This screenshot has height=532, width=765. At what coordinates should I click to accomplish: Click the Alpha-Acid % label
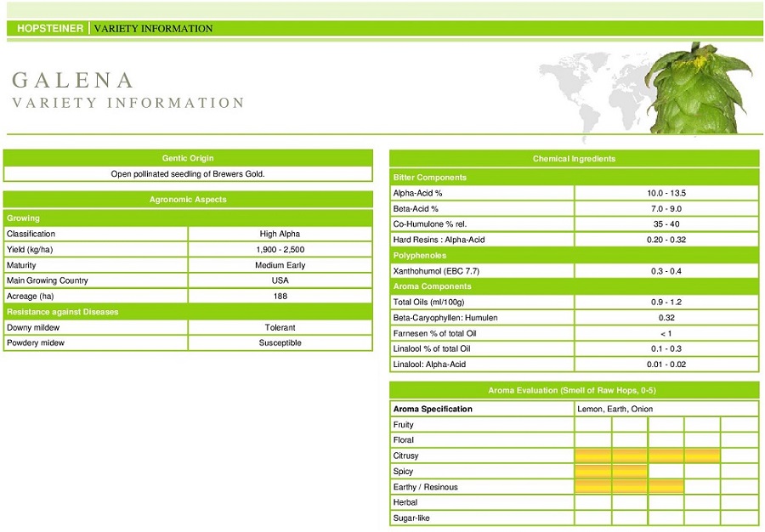click(x=417, y=193)
